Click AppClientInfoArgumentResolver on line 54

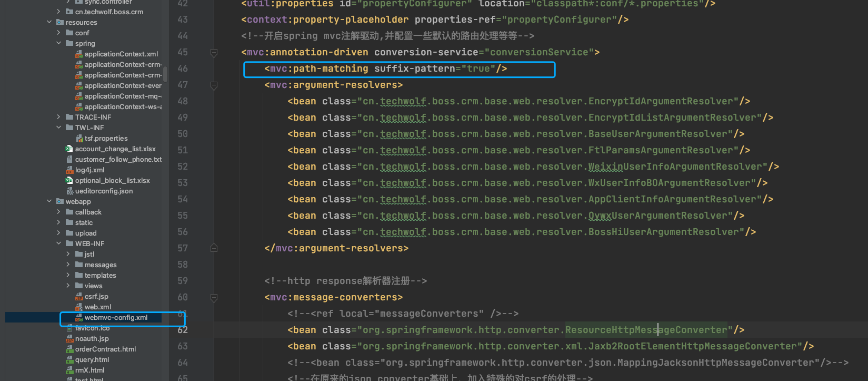pyautogui.click(x=672, y=199)
